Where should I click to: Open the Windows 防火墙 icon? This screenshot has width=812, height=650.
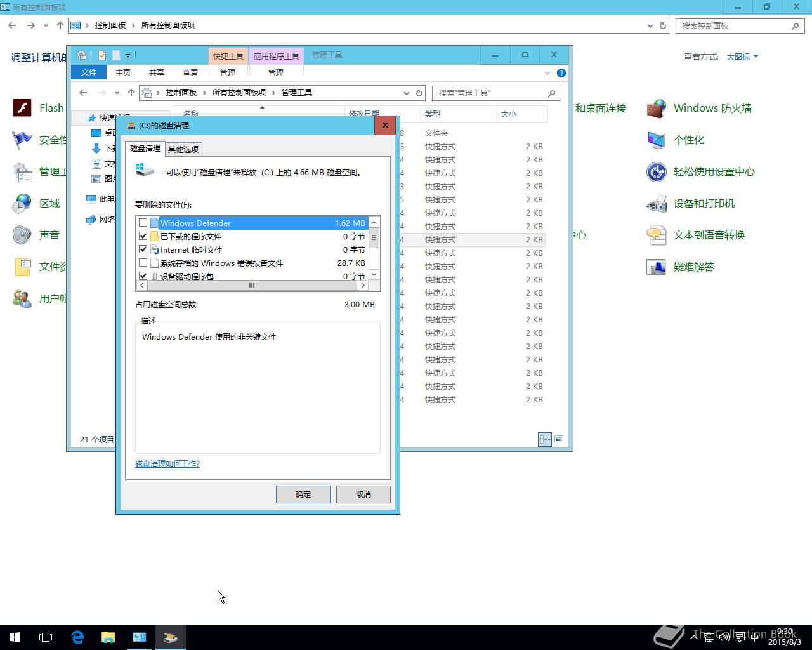point(657,109)
